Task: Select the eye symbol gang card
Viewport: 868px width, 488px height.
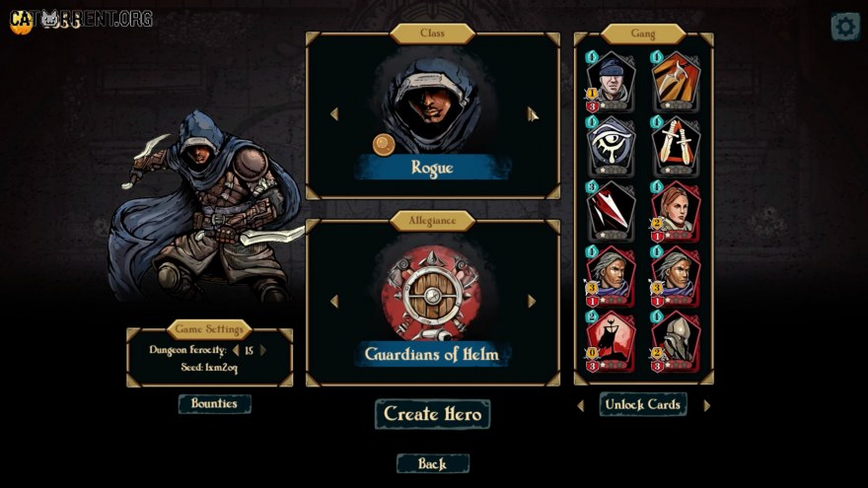Action: [x=611, y=146]
